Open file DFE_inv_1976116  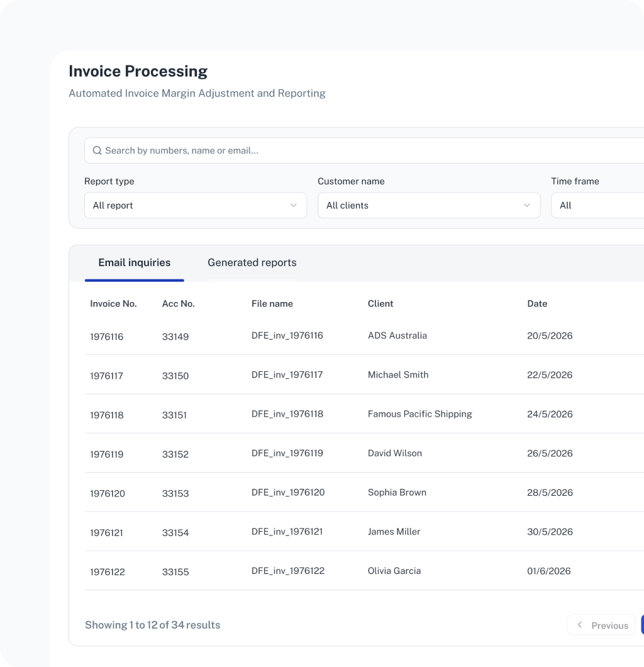pyautogui.click(x=287, y=335)
